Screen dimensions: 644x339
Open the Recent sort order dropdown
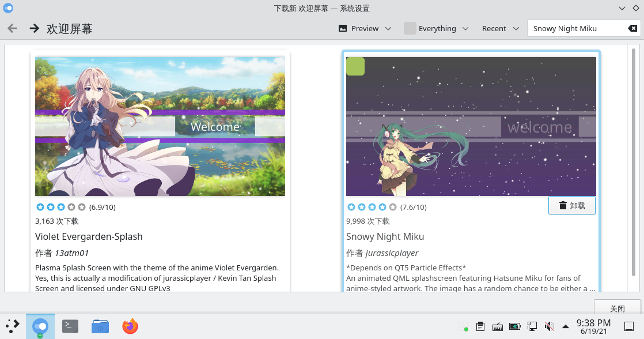click(499, 28)
